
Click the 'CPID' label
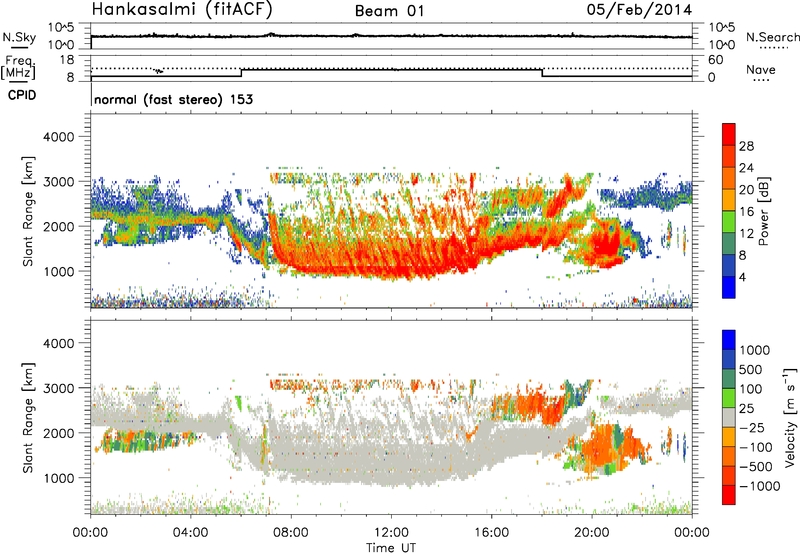[x=22, y=95]
